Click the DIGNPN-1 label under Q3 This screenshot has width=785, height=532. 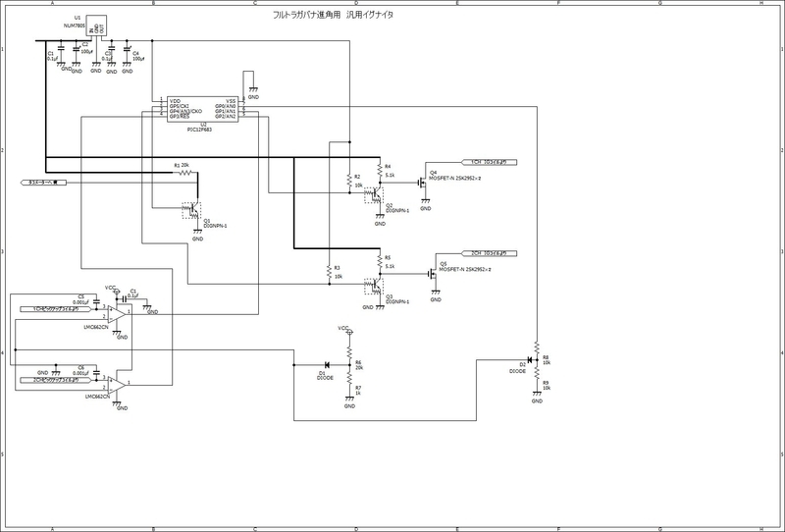coord(397,302)
